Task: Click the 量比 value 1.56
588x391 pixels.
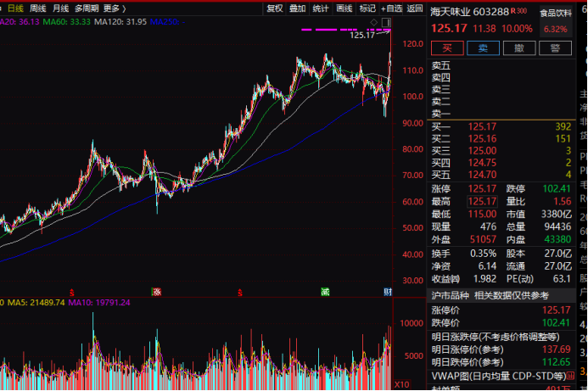Action: (x=563, y=202)
